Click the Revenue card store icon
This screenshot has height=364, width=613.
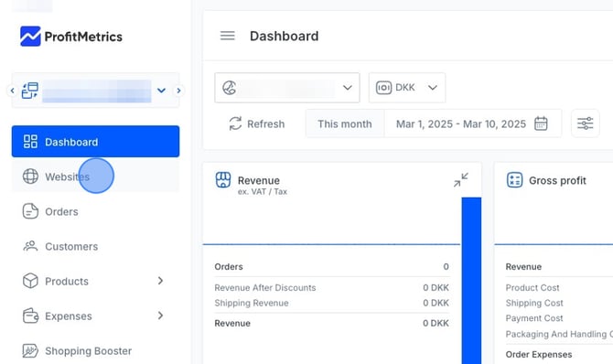click(x=223, y=180)
